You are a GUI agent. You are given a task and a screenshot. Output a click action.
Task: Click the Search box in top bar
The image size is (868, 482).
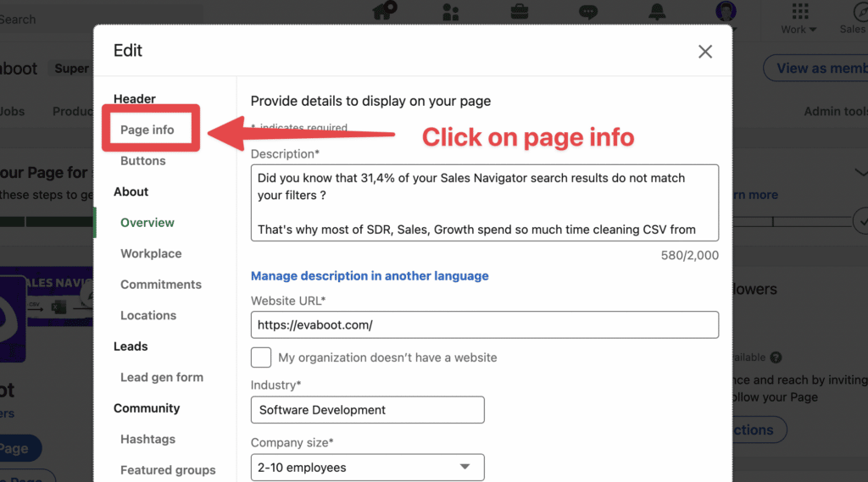(x=101, y=19)
